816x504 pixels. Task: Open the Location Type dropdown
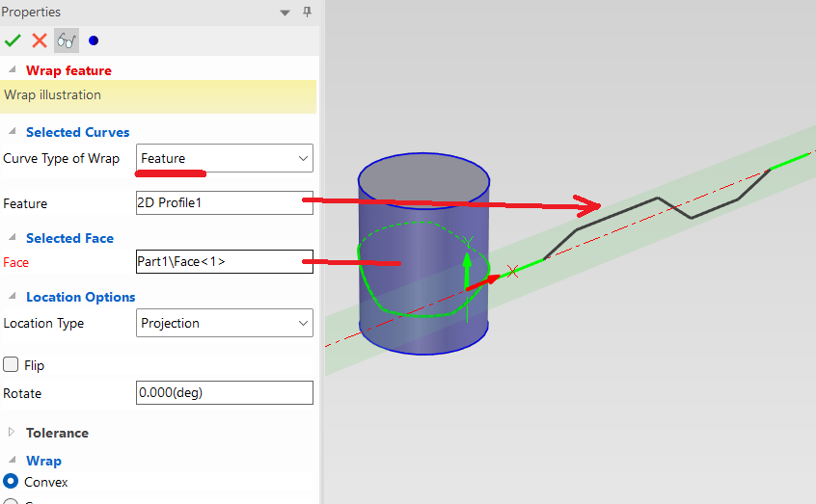coord(225,323)
